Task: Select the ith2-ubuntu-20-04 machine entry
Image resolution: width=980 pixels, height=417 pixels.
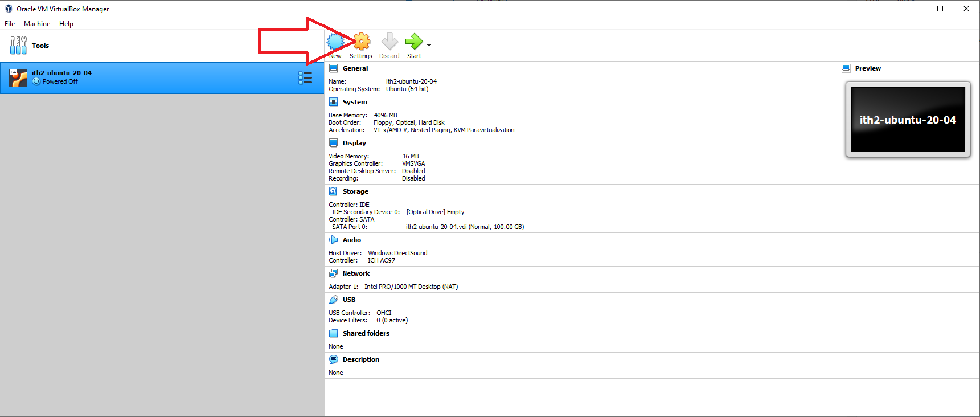Action: [162, 77]
